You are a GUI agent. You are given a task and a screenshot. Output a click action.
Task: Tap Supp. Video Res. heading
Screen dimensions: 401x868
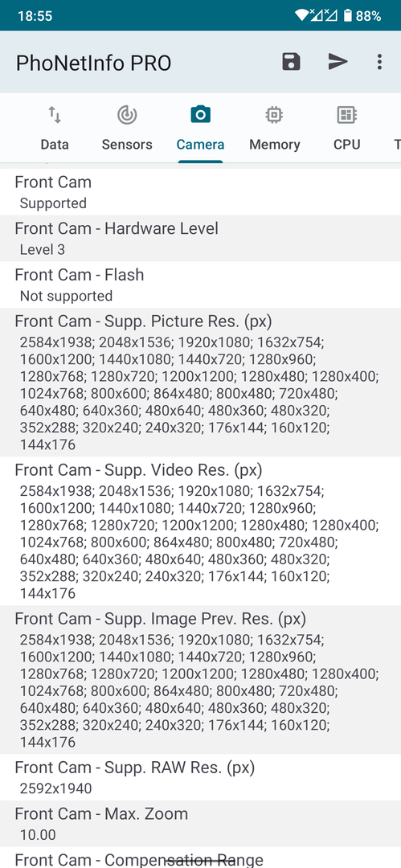138,470
